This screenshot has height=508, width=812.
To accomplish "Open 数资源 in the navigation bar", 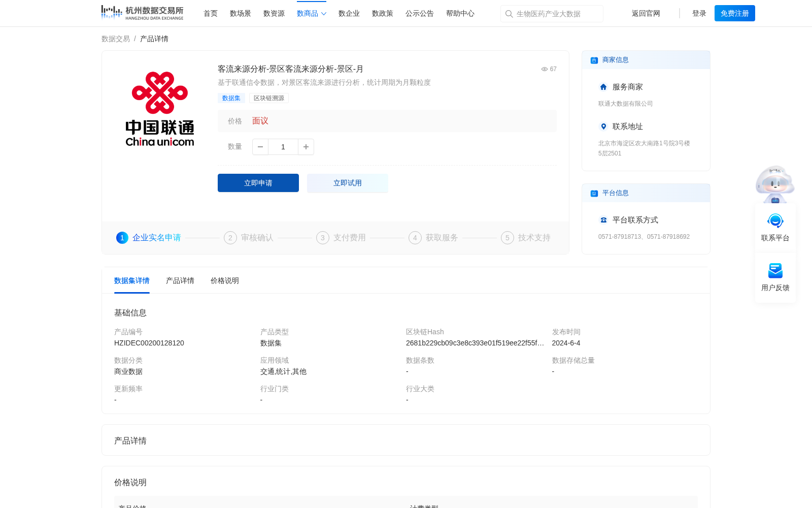I will pos(274,14).
